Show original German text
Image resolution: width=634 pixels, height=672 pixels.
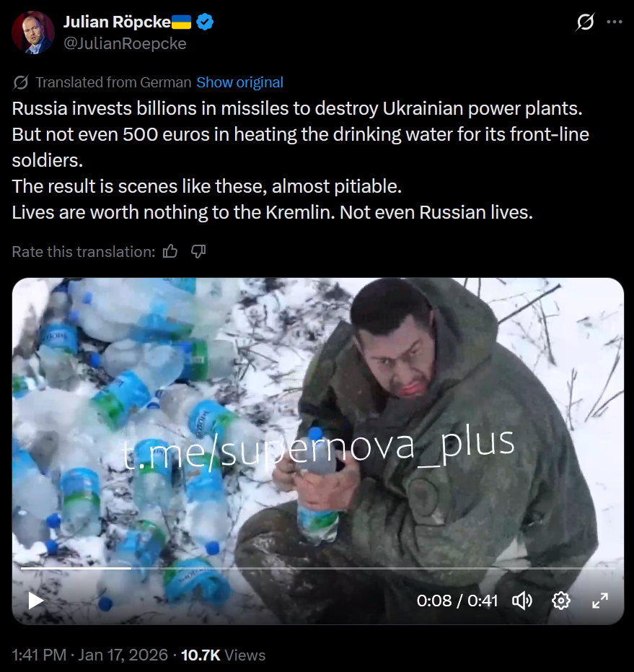click(x=240, y=82)
